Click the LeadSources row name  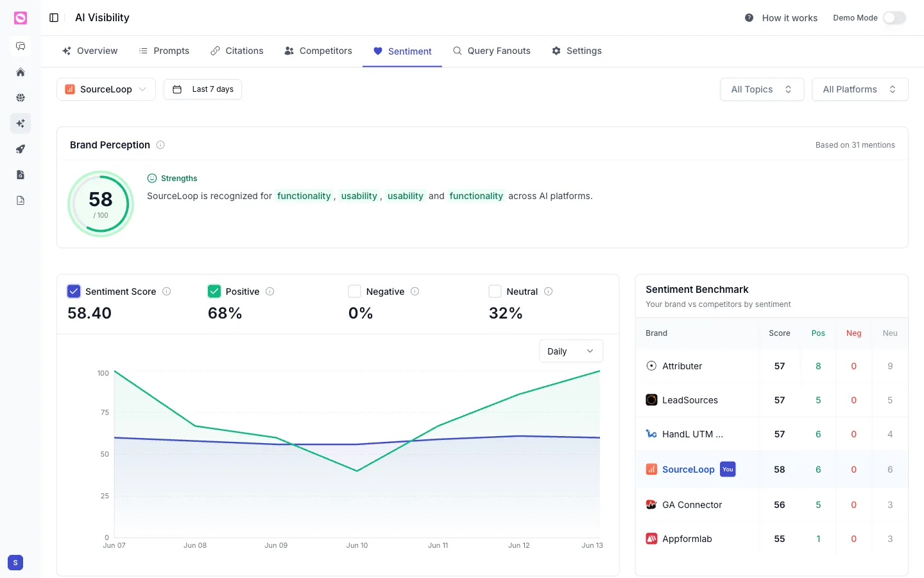point(690,400)
